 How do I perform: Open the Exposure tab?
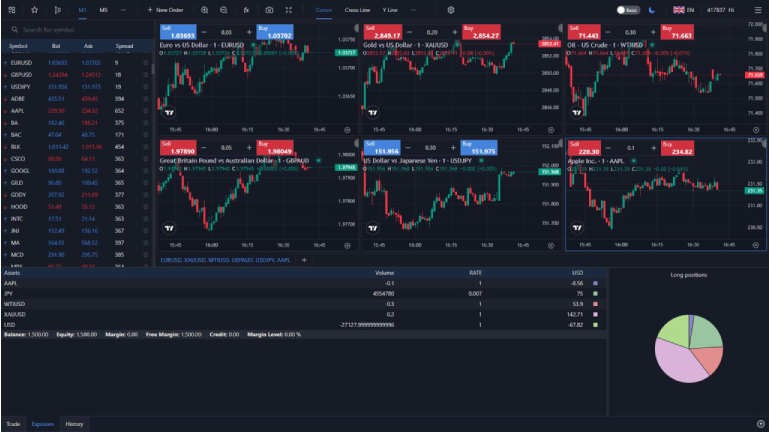pos(43,424)
